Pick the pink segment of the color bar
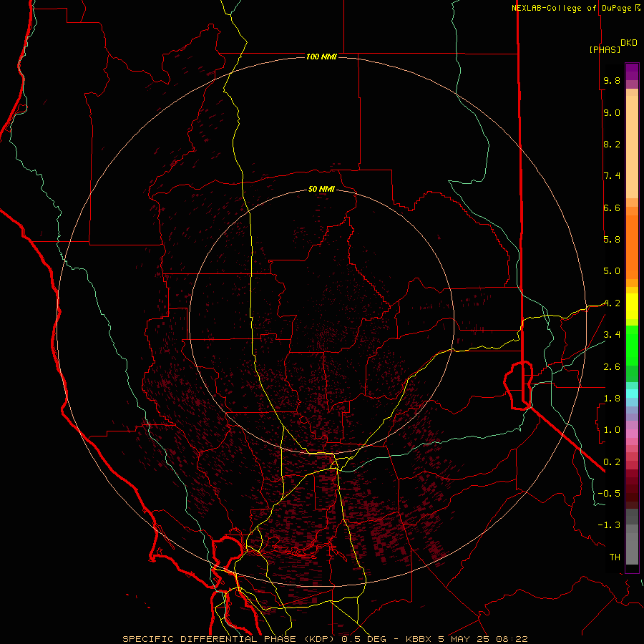The height and width of the screenshot is (644, 644). (x=632, y=433)
